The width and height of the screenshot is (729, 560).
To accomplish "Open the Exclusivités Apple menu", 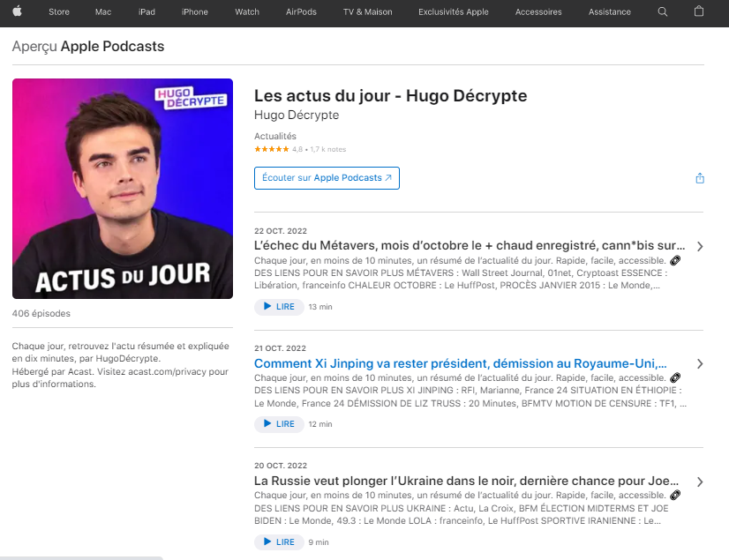I will (x=454, y=12).
